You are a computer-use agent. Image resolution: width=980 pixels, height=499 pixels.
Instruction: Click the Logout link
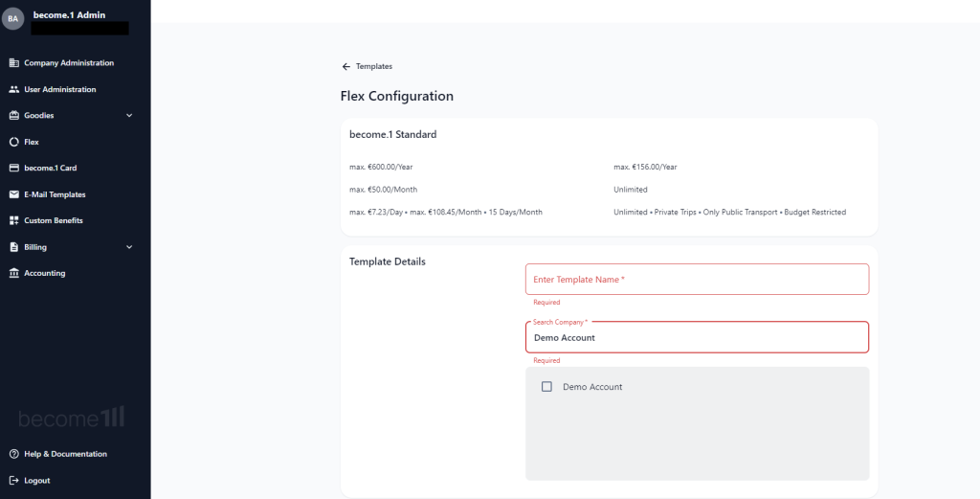37,480
